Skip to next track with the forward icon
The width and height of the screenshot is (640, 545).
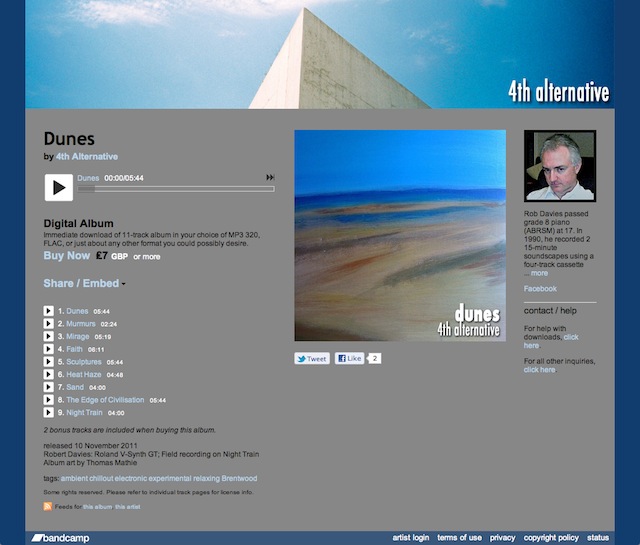point(270,177)
